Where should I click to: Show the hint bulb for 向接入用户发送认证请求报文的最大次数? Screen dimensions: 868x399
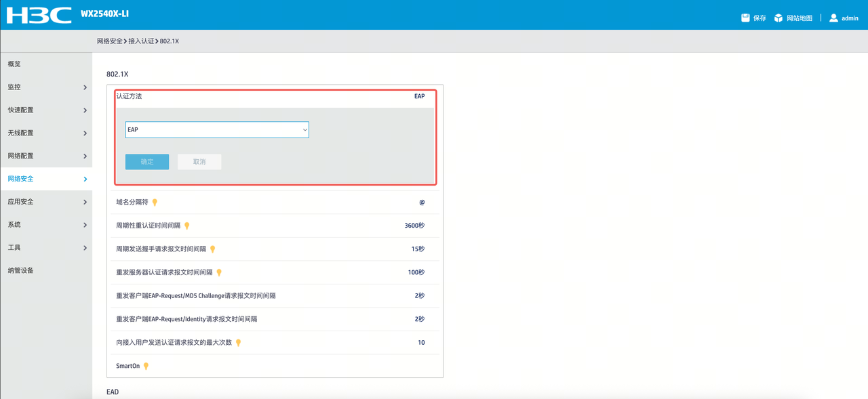point(239,343)
